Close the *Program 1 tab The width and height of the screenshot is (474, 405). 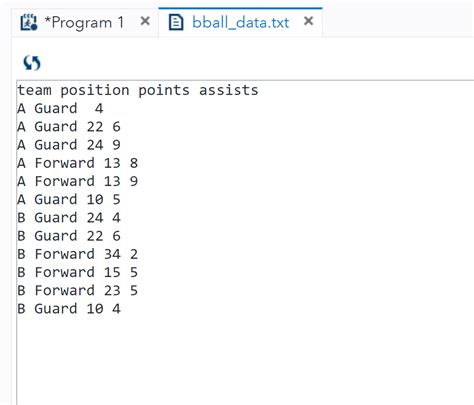pos(145,21)
